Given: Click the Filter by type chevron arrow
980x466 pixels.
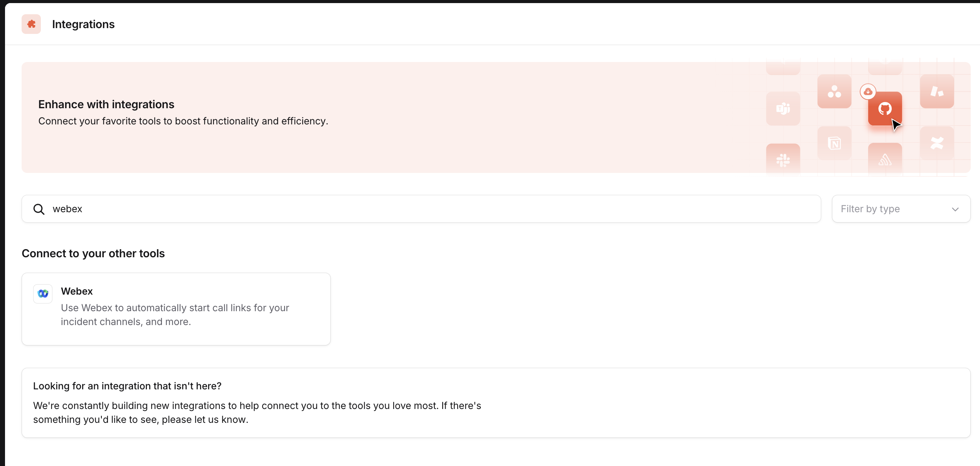Looking at the screenshot, I should pos(955,209).
